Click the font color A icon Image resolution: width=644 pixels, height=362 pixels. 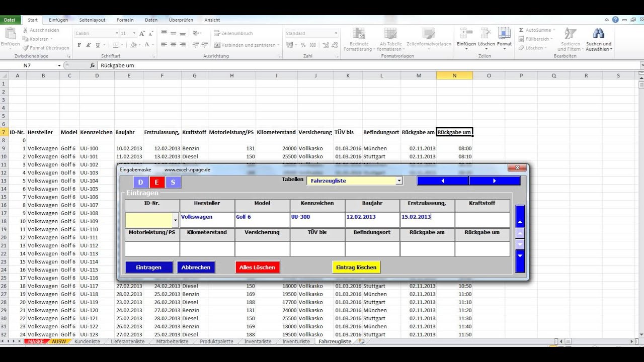click(147, 45)
